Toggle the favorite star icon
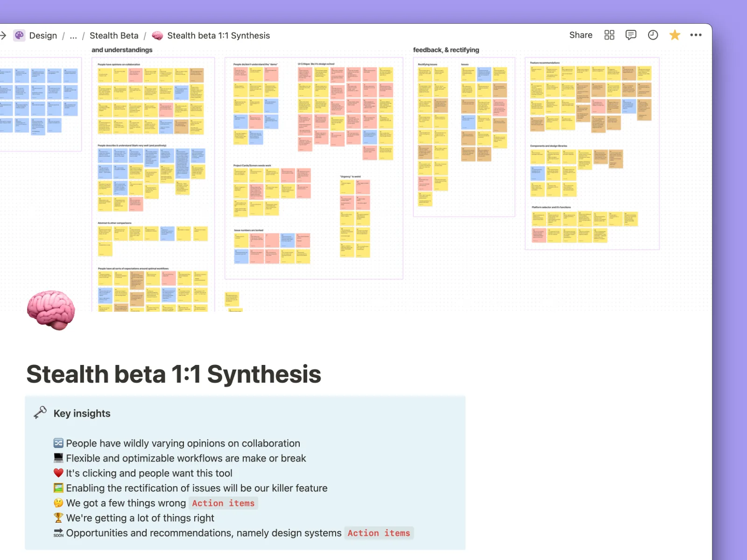Viewport: 747px width, 560px height. click(x=675, y=35)
